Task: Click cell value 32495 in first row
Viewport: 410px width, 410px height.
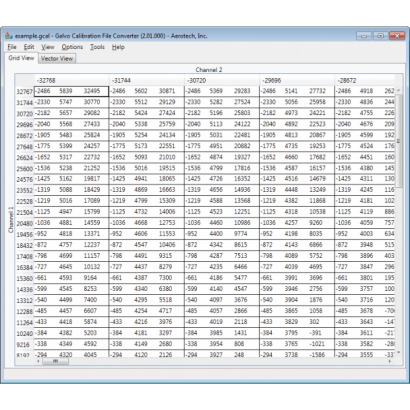Action: [x=92, y=91]
